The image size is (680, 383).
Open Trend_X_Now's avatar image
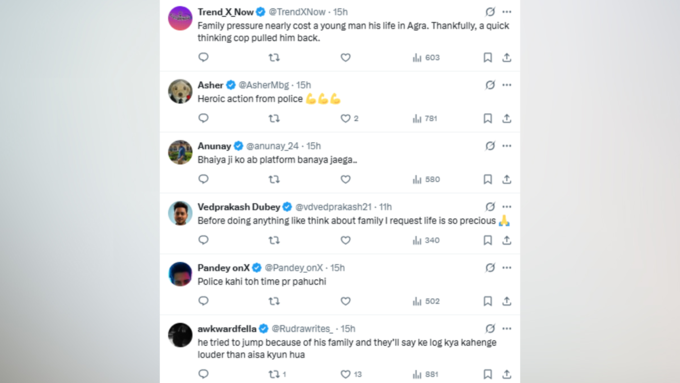pyautogui.click(x=180, y=18)
